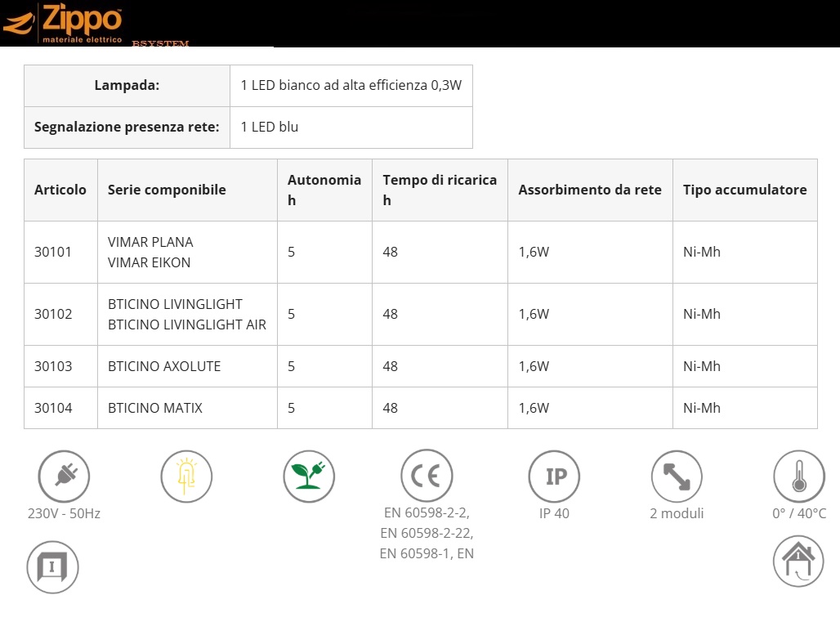Select the EN 60598-2-22 standard text
840x631 pixels.
click(x=427, y=534)
